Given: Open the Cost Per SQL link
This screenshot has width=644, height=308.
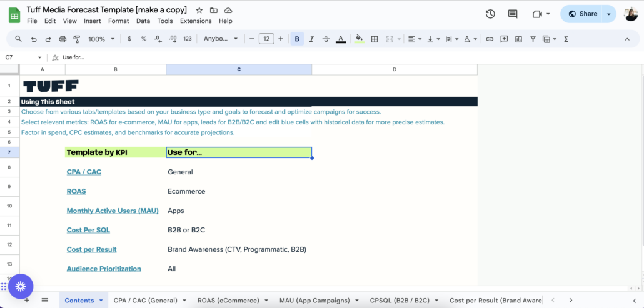Looking at the screenshot, I should pyautogui.click(x=88, y=230).
